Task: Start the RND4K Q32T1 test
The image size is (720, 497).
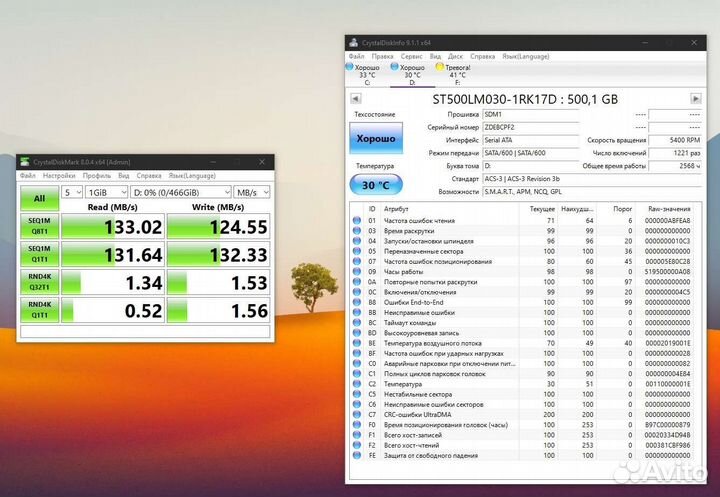Action: click(x=39, y=283)
